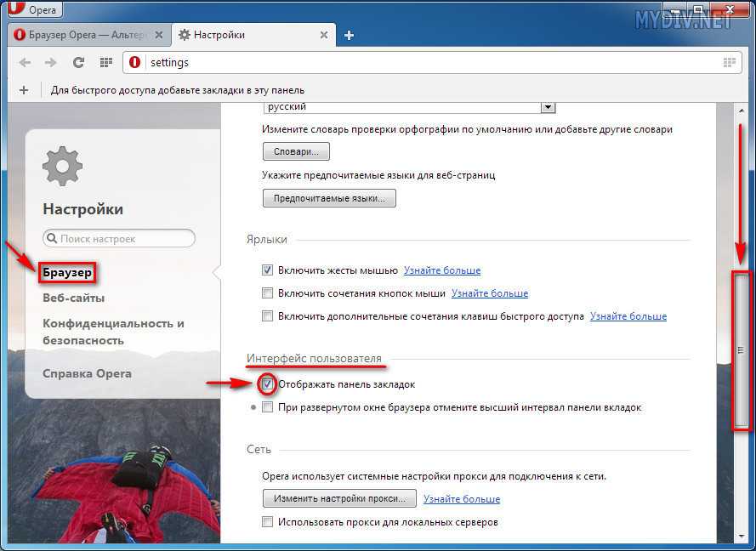
Task: Toggle Отображать панель закладок checkbox
Action: tap(267, 384)
